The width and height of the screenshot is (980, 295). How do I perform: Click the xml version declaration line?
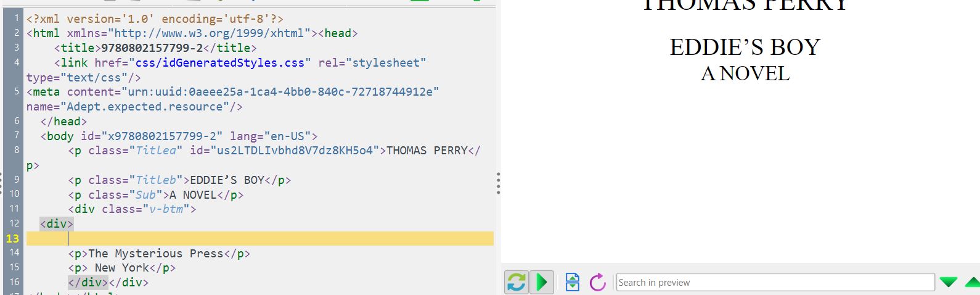(155, 19)
